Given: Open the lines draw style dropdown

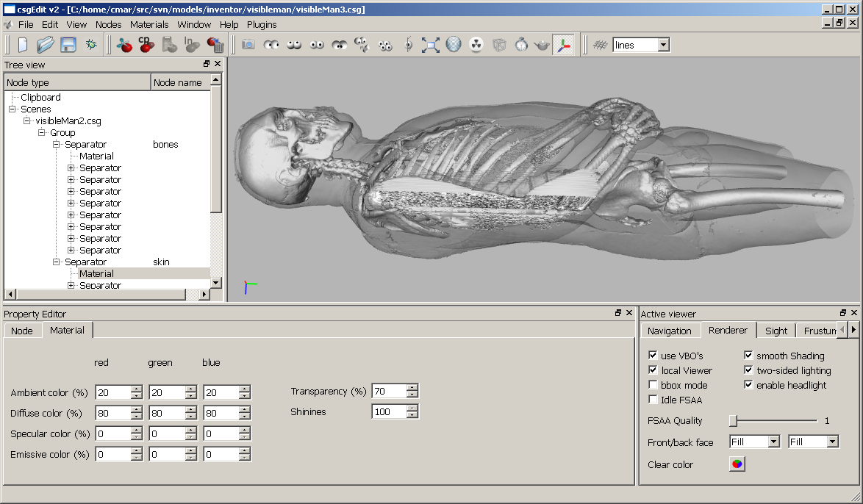Looking at the screenshot, I should [663, 45].
